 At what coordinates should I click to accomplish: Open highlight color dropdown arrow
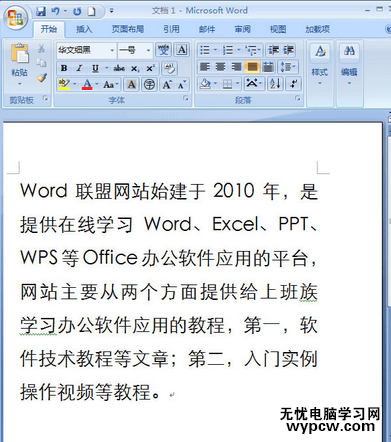click(75, 84)
